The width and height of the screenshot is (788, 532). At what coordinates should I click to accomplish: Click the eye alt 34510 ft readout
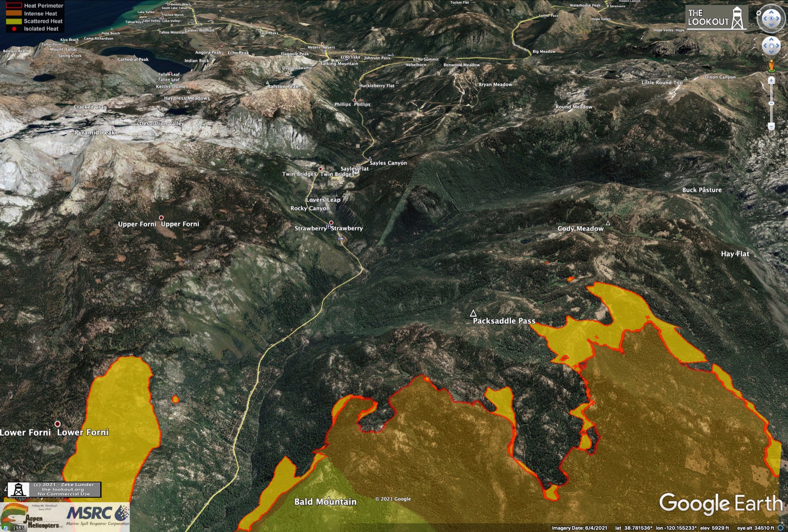pos(755,528)
